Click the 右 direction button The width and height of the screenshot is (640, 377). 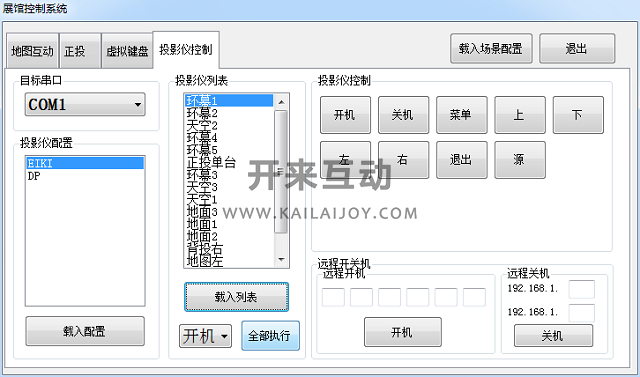[x=403, y=160]
